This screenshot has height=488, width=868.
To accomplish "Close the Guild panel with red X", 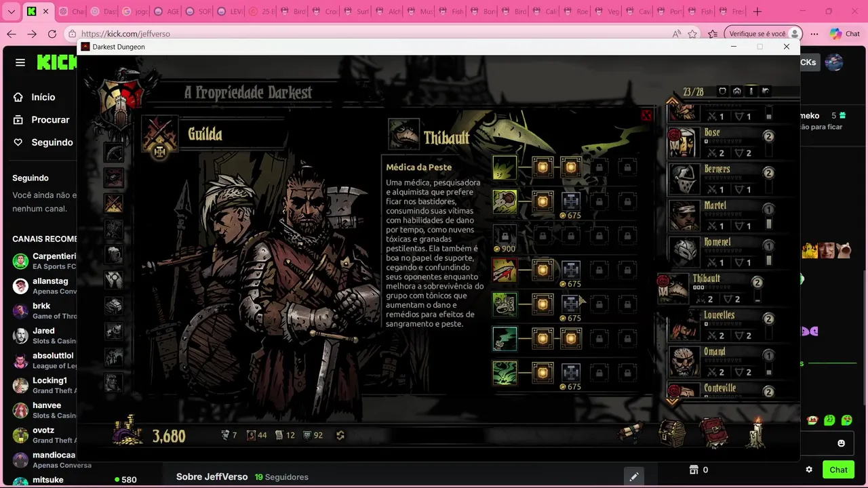I will tap(646, 116).
